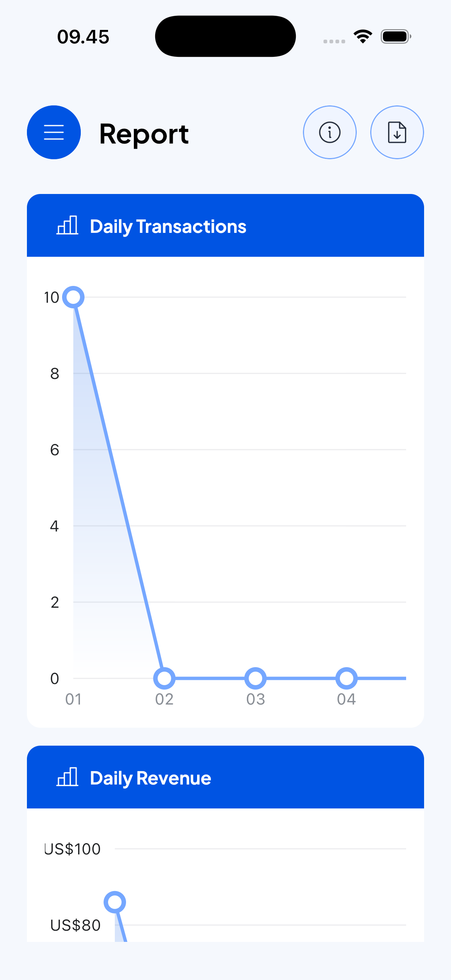Tap the clock showing 09.45

pyautogui.click(x=83, y=36)
